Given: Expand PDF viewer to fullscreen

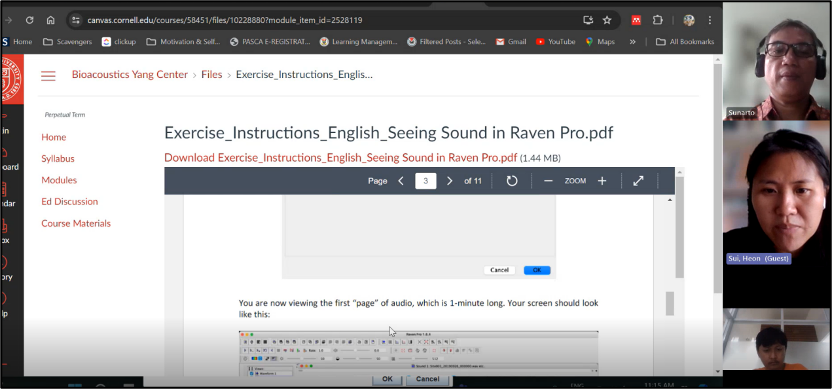Looking at the screenshot, I should 638,181.
